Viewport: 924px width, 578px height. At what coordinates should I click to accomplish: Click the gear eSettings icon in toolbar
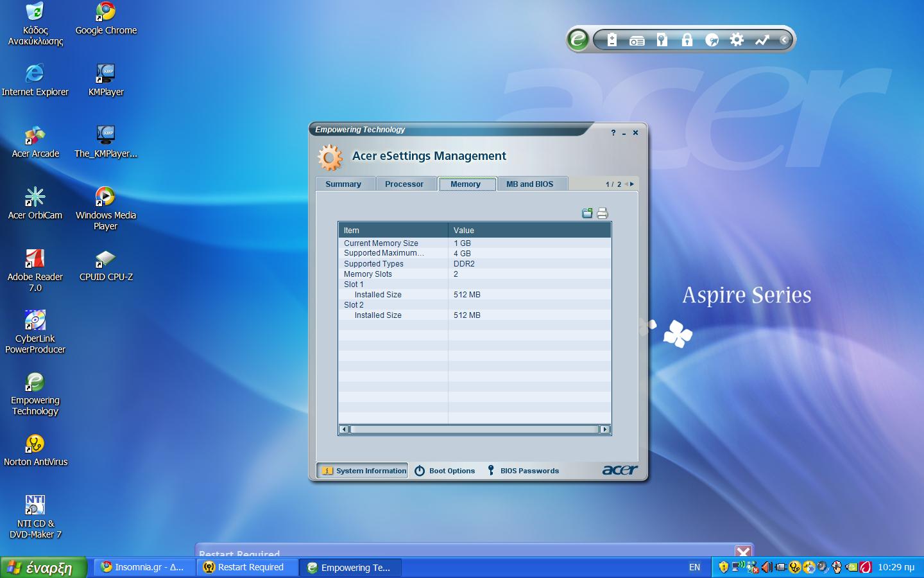[x=737, y=40]
